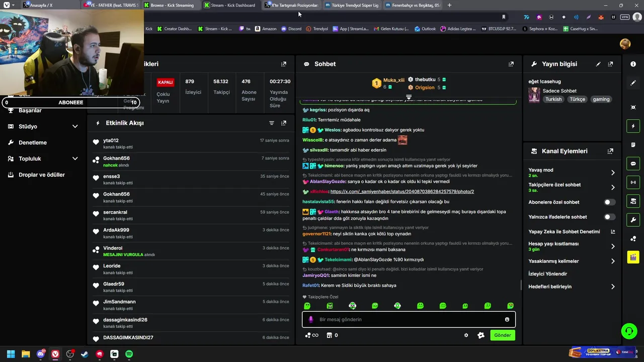The width and height of the screenshot is (644, 362).
Task: Click the screen capture icon in right sidebar
Action: tap(633, 107)
